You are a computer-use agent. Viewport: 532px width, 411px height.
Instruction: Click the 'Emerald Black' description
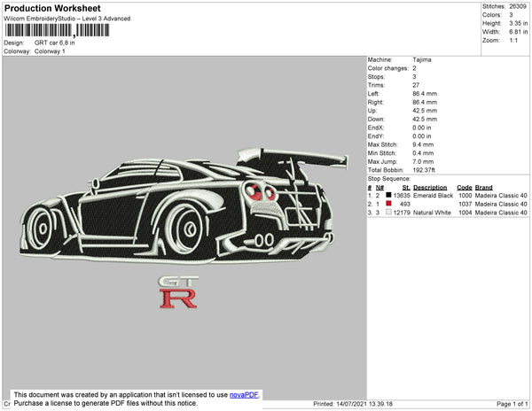click(433, 196)
